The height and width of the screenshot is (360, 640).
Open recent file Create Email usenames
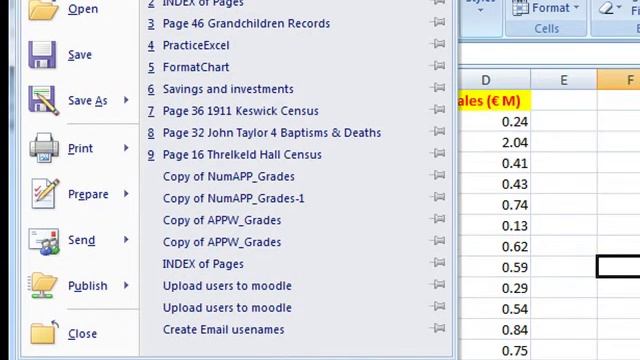pyautogui.click(x=224, y=330)
